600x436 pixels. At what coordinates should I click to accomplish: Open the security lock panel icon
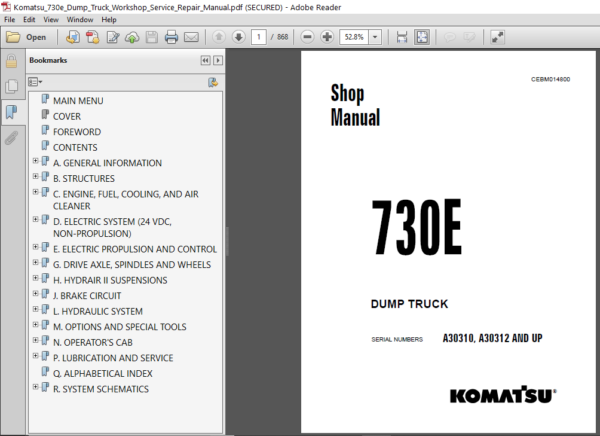pyautogui.click(x=11, y=61)
